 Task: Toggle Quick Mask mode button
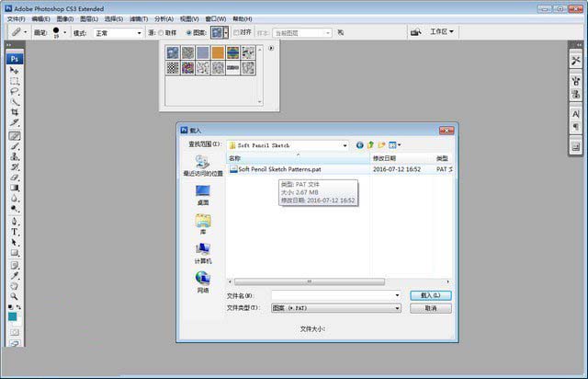coord(15,332)
